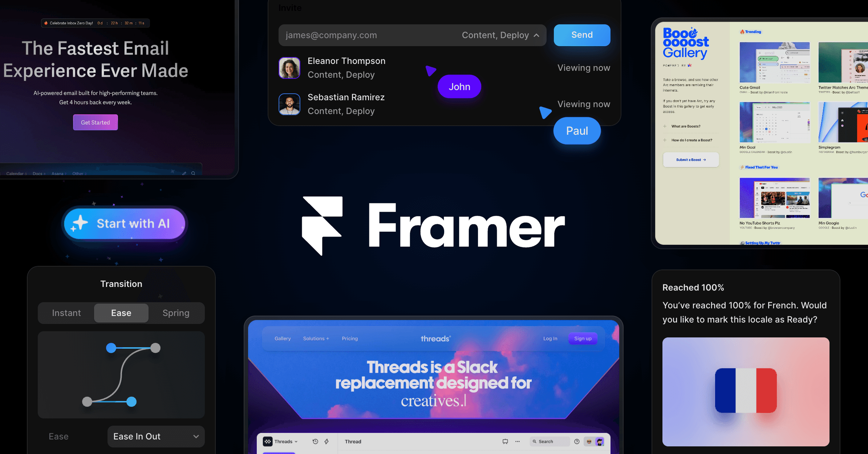The width and height of the screenshot is (868, 454).
Task: Click the blue cursor icon next to Paul
Action: (x=544, y=113)
